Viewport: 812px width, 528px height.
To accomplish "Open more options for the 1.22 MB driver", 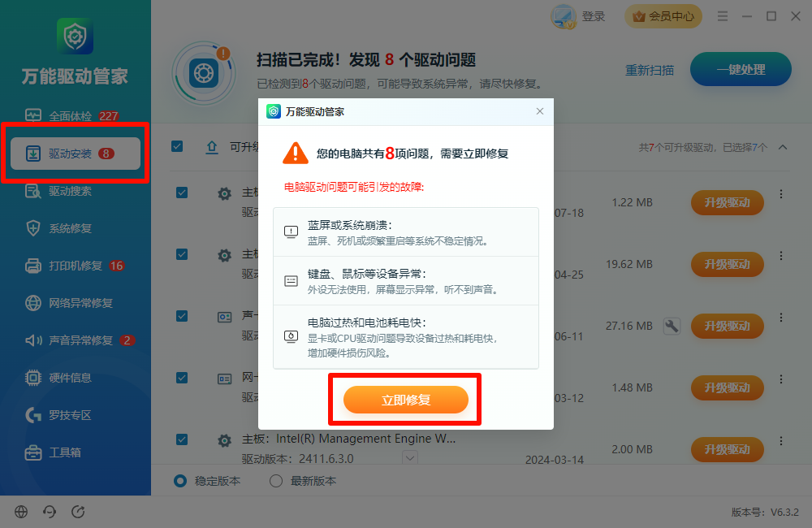I will point(781,194).
